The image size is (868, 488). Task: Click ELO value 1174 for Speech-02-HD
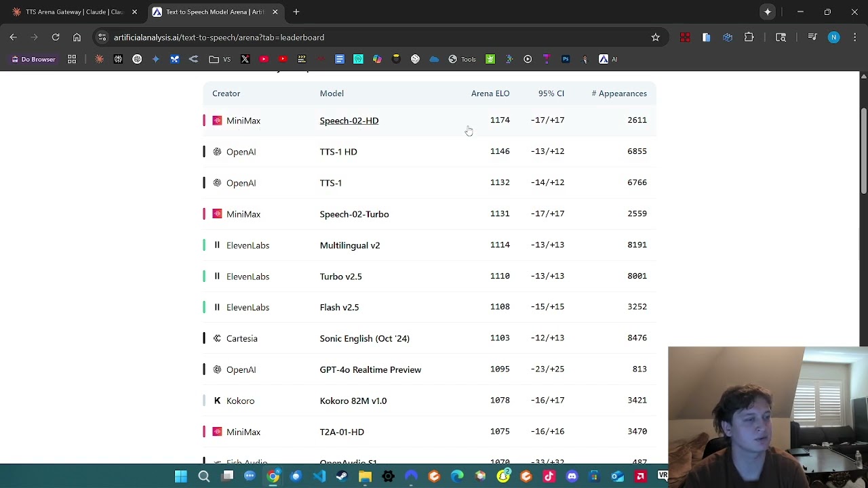[500, 120]
